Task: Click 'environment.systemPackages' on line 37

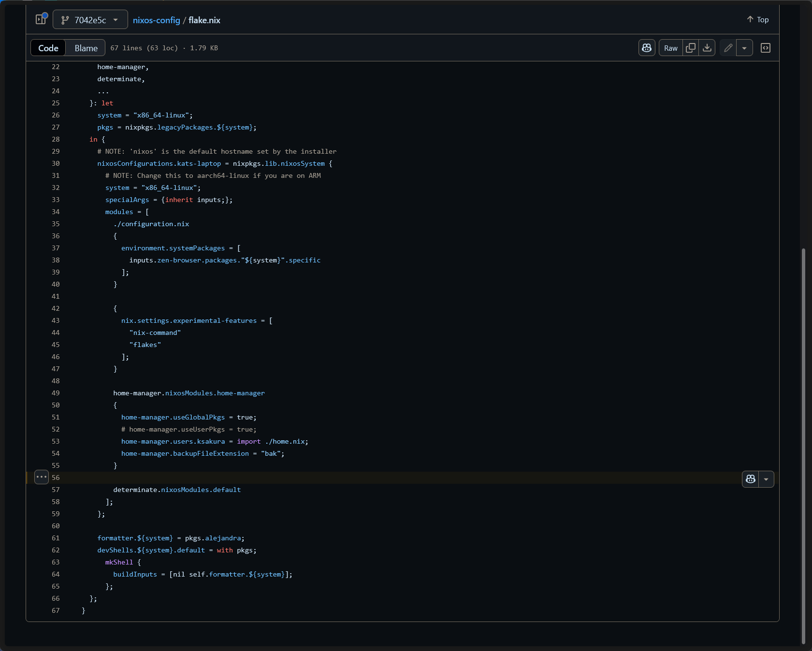Action: click(x=173, y=248)
